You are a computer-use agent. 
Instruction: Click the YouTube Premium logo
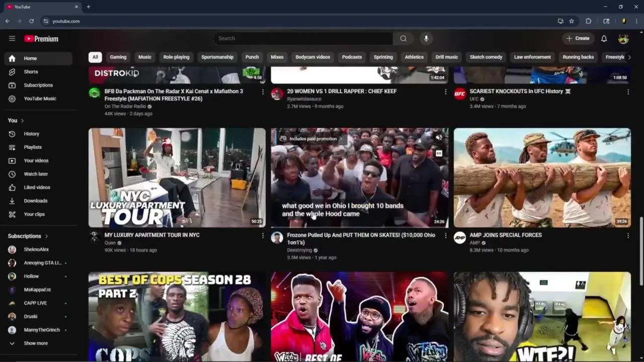tap(41, 39)
